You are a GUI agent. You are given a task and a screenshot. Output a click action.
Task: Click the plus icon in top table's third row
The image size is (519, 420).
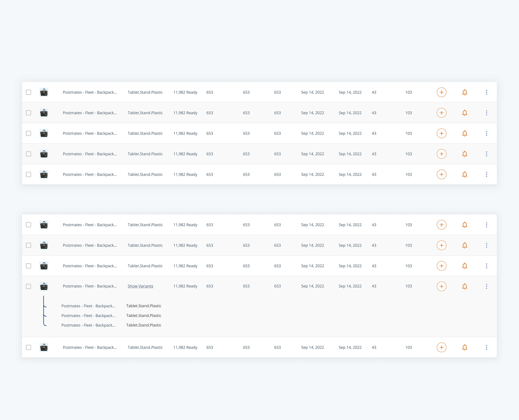[x=441, y=133]
